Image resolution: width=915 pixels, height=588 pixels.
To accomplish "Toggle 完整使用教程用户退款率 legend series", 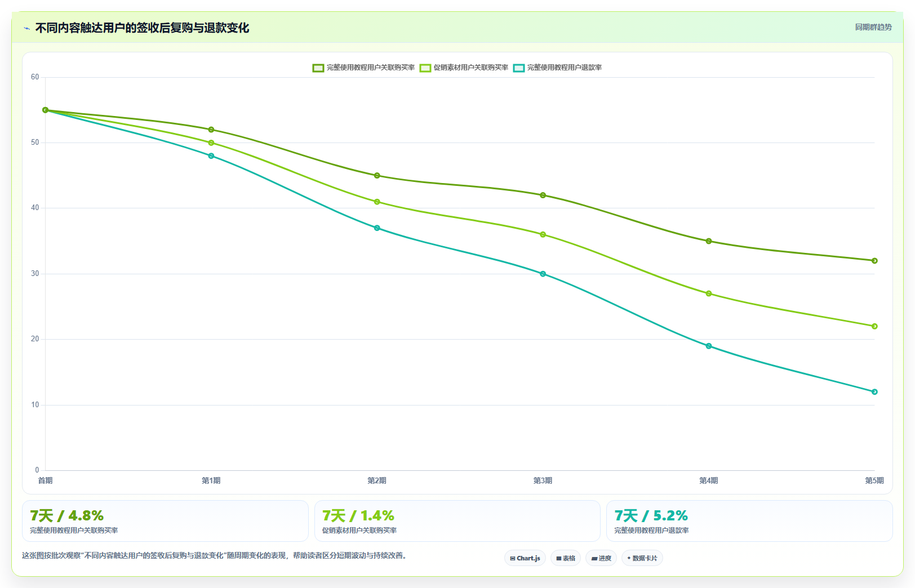I will point(557,68).
